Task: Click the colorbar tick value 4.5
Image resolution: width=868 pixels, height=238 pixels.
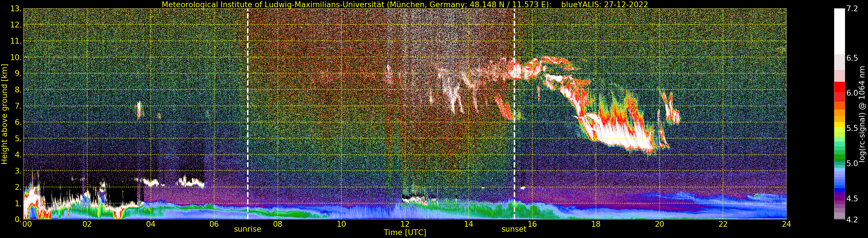Action: point(852,199)
